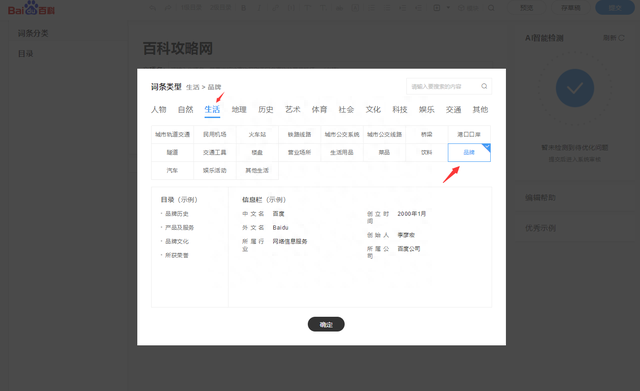Click the redo arrow in toolbar

pyautogui.click(x=168, y=8)
